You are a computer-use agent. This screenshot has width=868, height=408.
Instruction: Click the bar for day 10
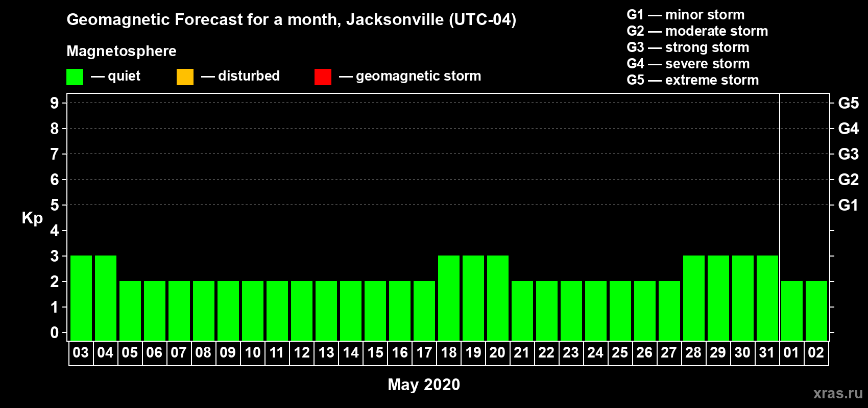[x=253, y=311]
